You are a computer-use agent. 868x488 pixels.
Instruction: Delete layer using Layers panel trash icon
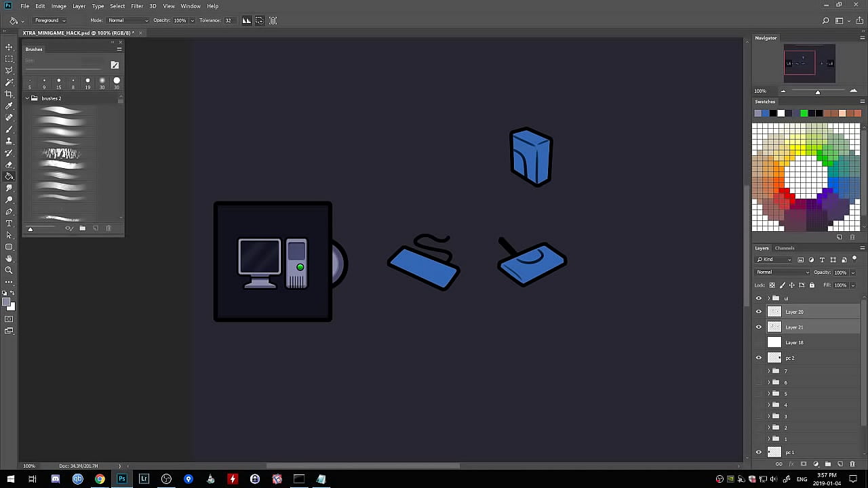(x=852, y=464)
